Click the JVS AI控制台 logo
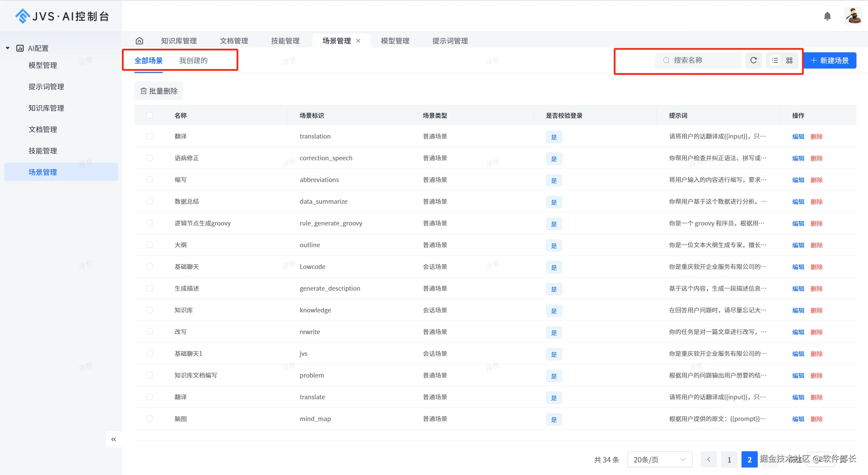Image resolution: width=868 pixels, height=475 pixels. tap(62, 16)
